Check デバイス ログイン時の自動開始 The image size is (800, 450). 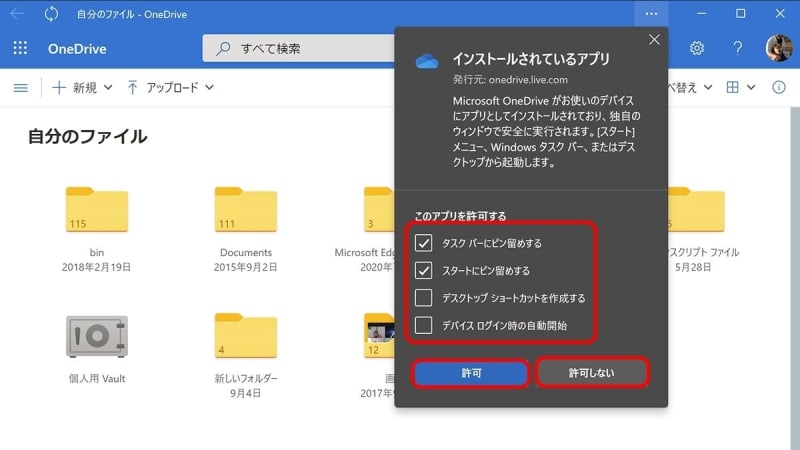click(x=423, y=326)
